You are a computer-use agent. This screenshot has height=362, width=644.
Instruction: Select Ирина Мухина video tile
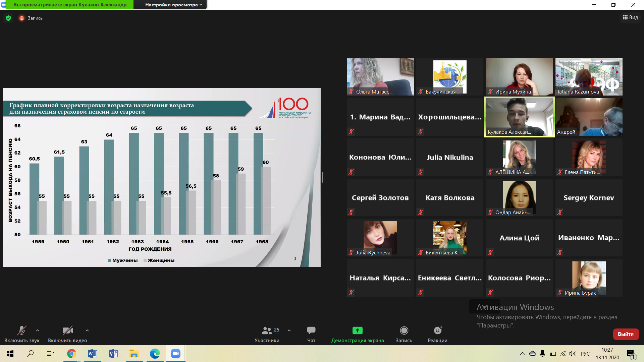tap(520, 77)
